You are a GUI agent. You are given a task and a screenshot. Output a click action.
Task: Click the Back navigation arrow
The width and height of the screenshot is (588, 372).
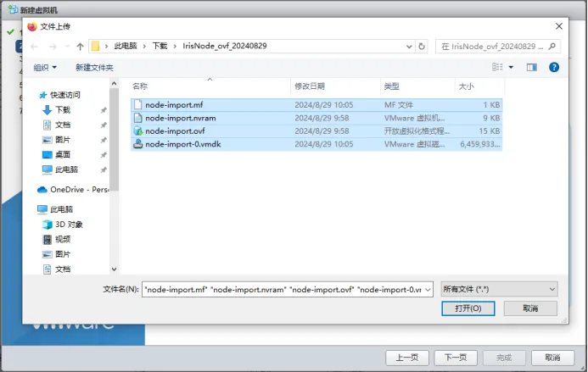[x=35, y=47]
